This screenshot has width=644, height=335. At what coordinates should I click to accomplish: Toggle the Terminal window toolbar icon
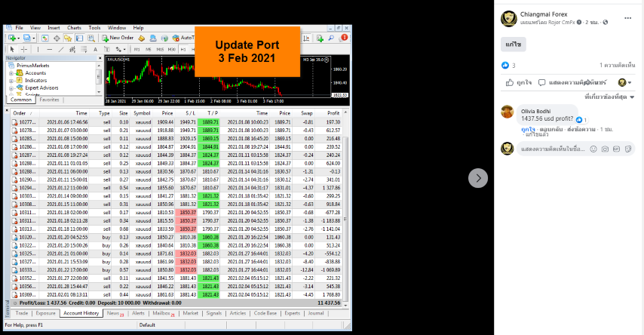pos(79,38)
